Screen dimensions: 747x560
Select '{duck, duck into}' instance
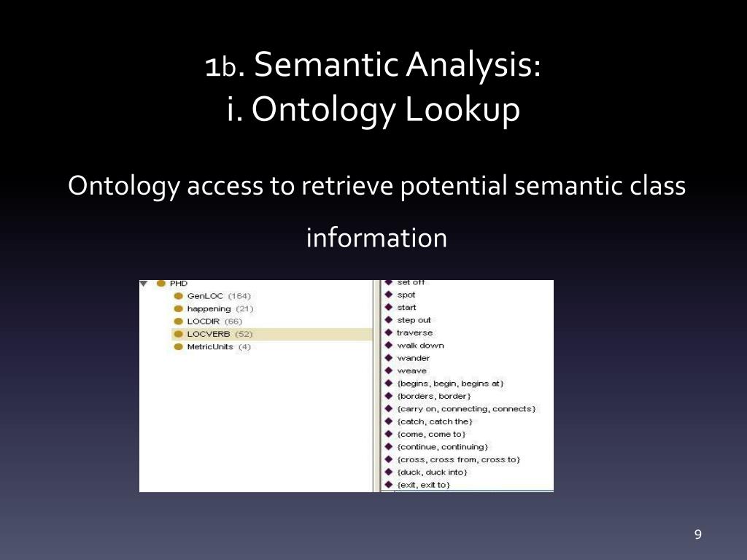432,472
